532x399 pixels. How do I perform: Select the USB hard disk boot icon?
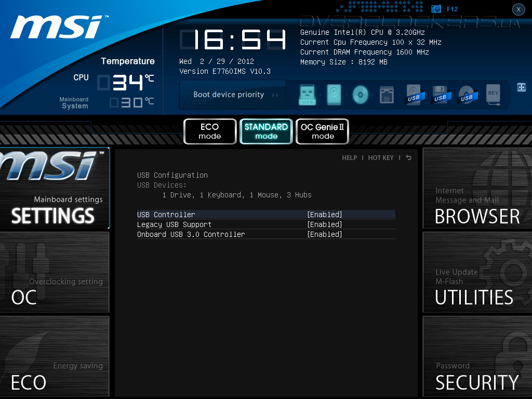click(x=414, y=95)
